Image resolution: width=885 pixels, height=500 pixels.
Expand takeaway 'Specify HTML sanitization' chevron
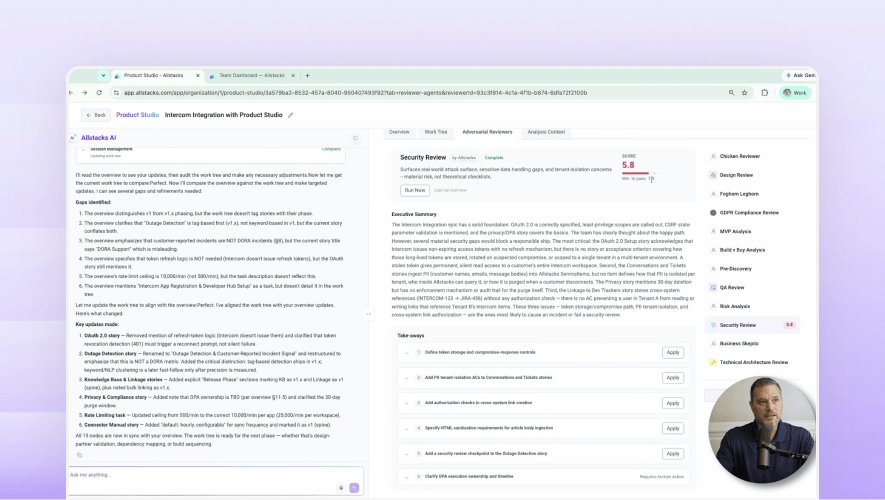[x=406, y=428]
